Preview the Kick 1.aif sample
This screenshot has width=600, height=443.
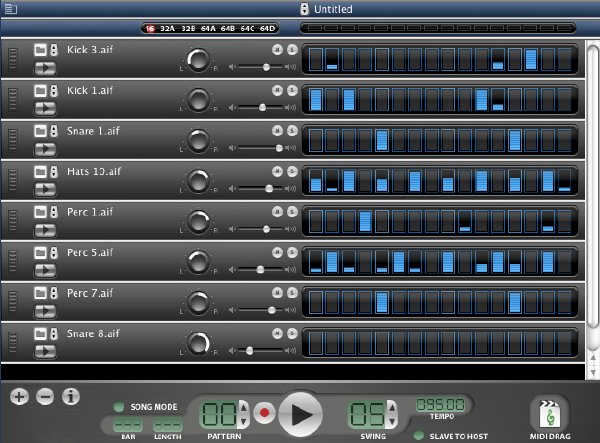tap(45, 109)
